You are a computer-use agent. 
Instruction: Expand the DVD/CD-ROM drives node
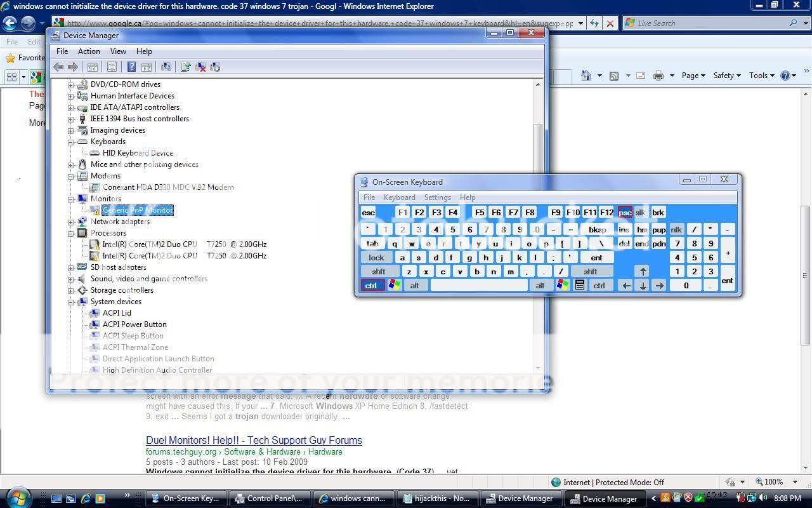click(71, 84)
